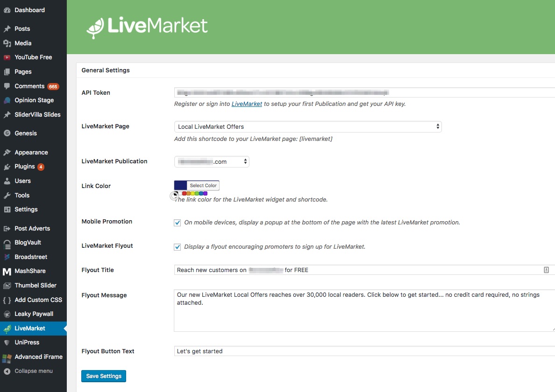Toggle the Mobile Promotion checkbox

(x=178, y=223)
